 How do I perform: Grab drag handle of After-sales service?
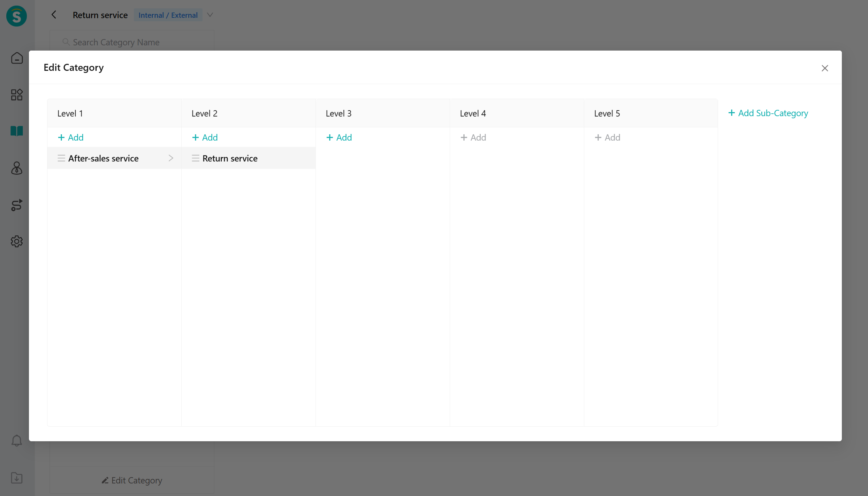coord(61,158)
